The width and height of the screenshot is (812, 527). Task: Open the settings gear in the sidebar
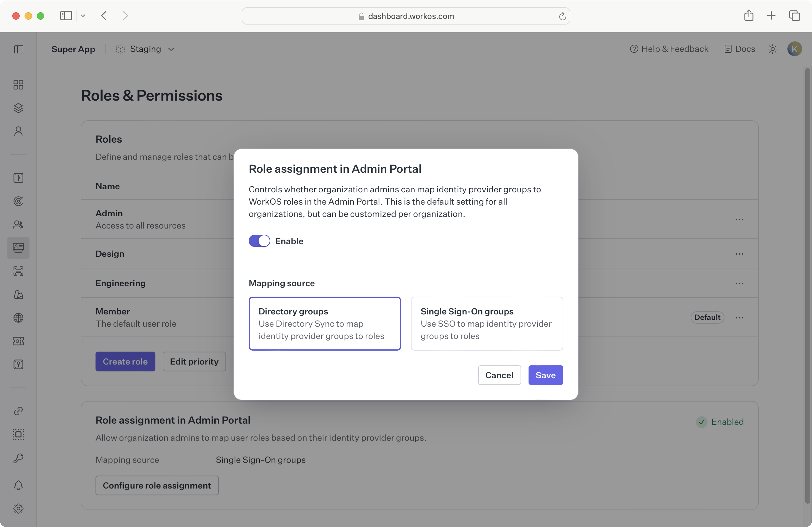18,509
